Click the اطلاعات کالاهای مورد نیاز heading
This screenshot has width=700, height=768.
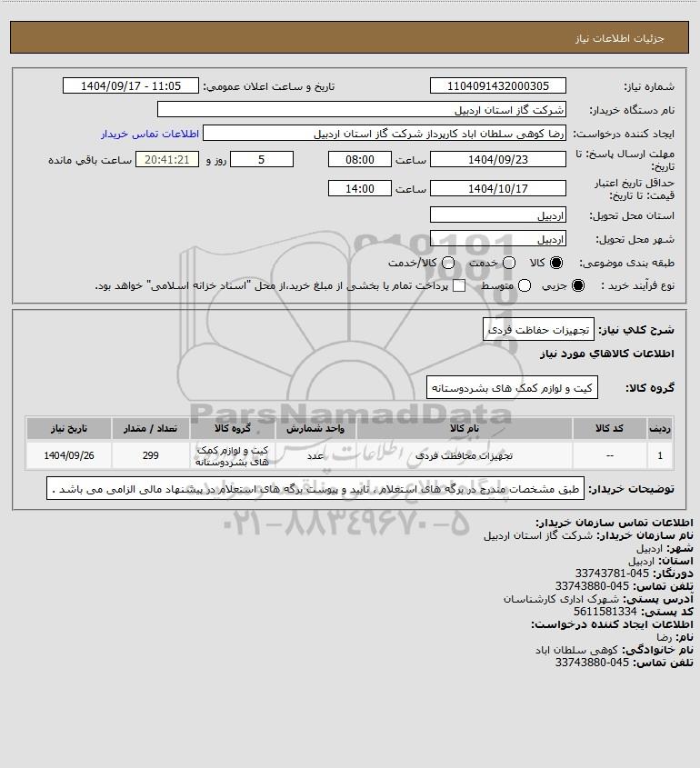[x=607, y=354]
